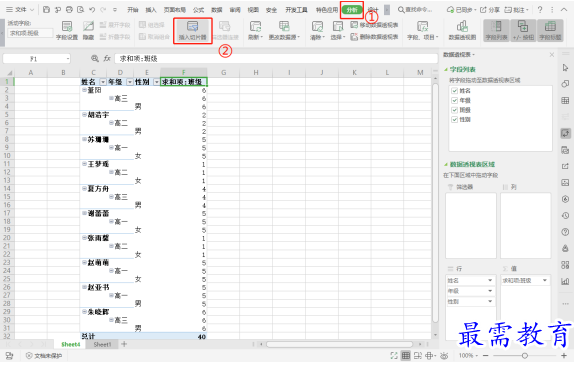
Task: Switch to the 开始 (Home) tab
Action: point(133,10)
